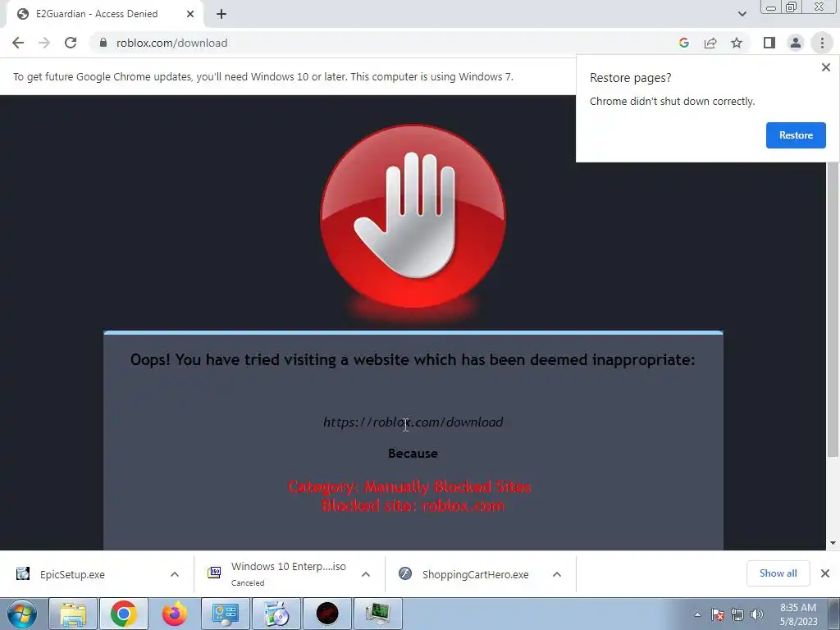Click the 'Blocked site: roblox.com' text
This screenshot has height=630, width=840.
pos(413,505)
